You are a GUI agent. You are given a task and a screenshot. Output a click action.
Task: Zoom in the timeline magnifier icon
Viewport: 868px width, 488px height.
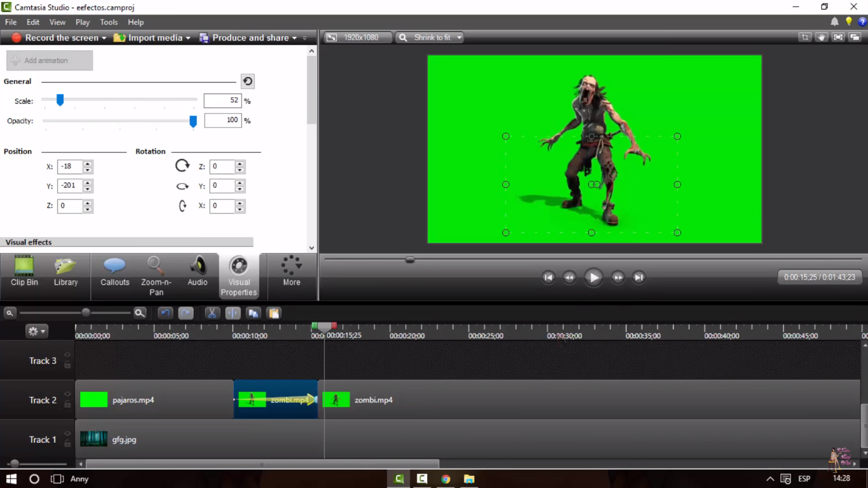[x=140, y=313]
